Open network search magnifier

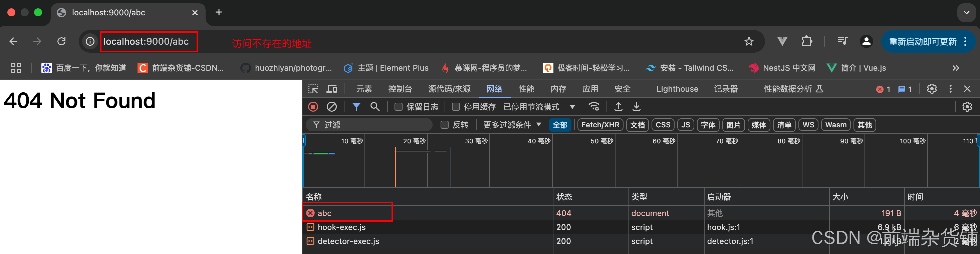(x=375, y=107)
